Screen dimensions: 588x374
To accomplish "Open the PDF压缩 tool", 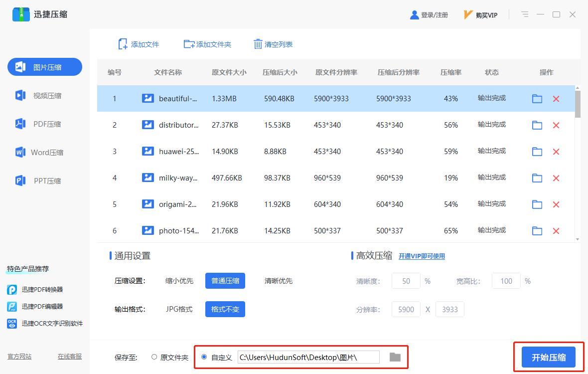I will click(x=44, y=124).
